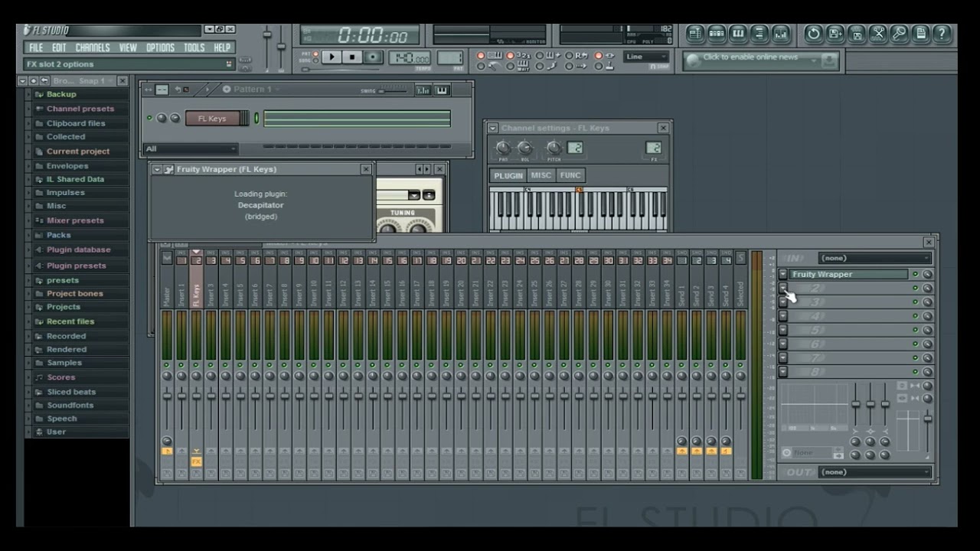980x551 pixels.
Task: Click the Stop transport button
Action: click(x=352, y=57)
